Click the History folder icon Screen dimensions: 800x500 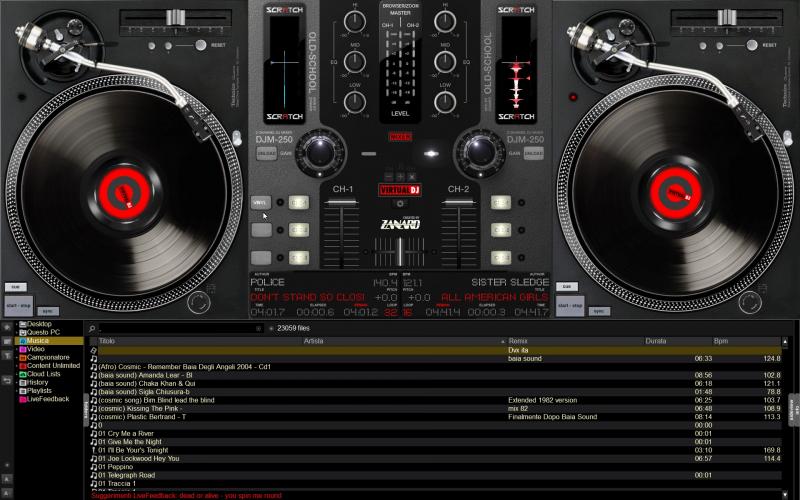coord(22,382)
